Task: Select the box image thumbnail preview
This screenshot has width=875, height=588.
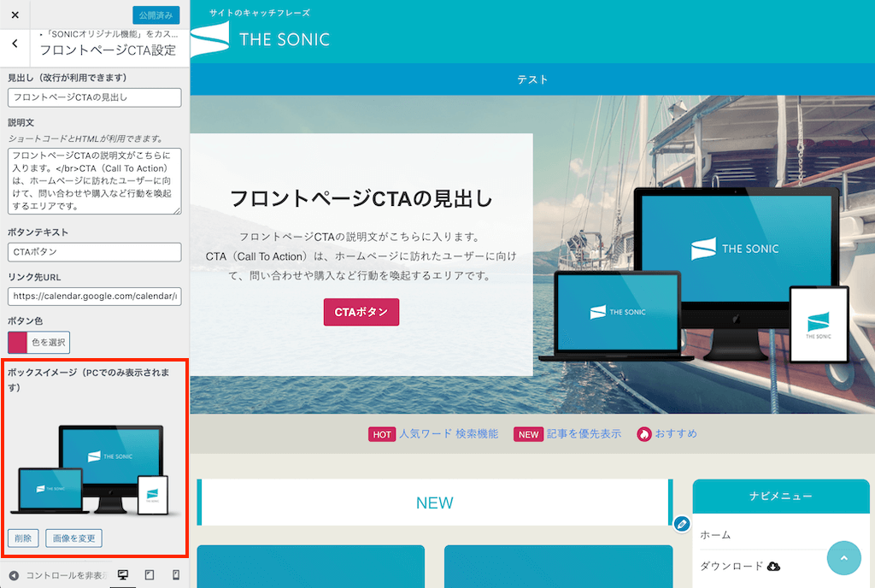Action: 94,468
